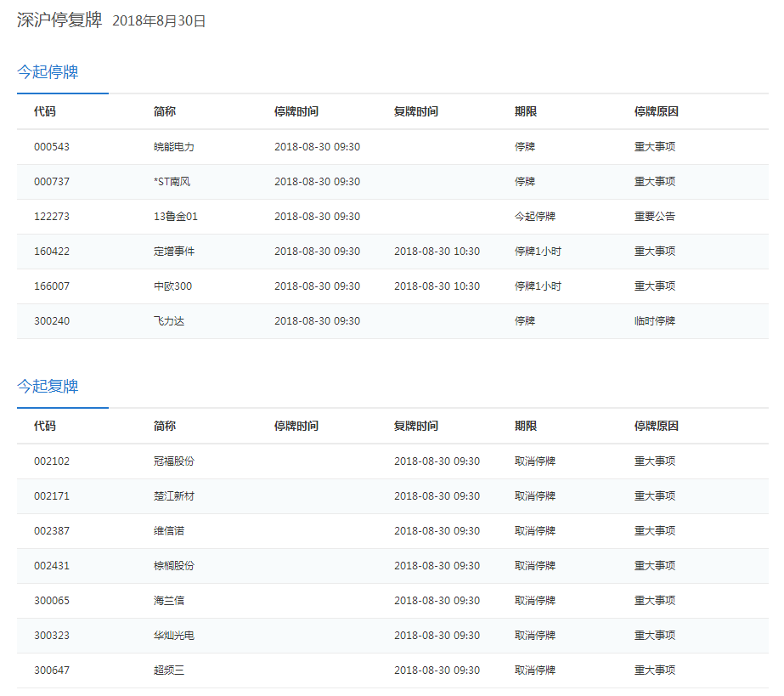Click the 13鲁金01 name

[x=176, y=217]
